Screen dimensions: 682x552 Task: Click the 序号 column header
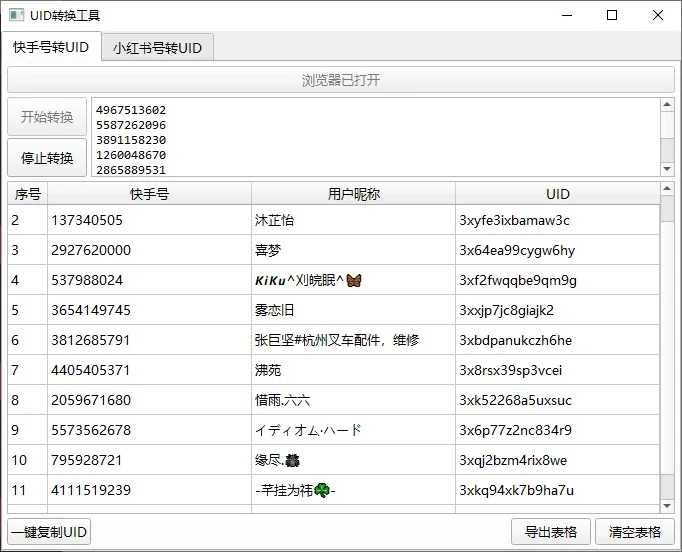[27, 194]
